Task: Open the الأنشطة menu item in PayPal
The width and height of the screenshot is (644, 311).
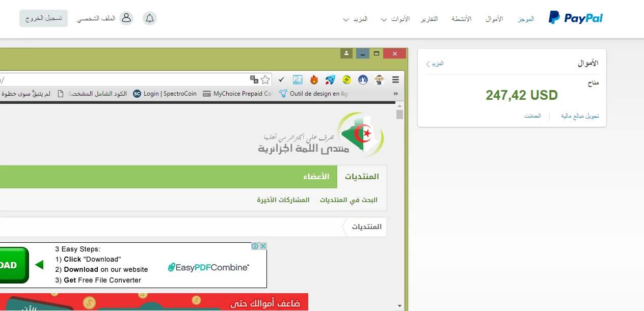Action: pos(462,19)
